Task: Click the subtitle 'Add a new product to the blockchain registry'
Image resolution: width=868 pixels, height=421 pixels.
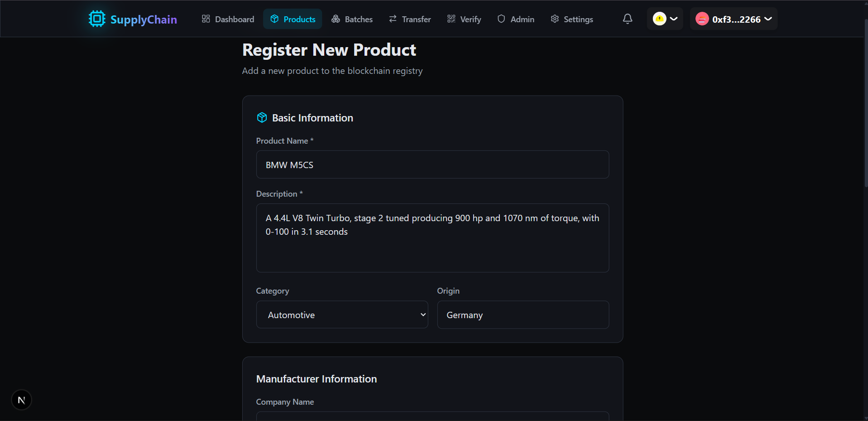Action: [x=332, y=71]
